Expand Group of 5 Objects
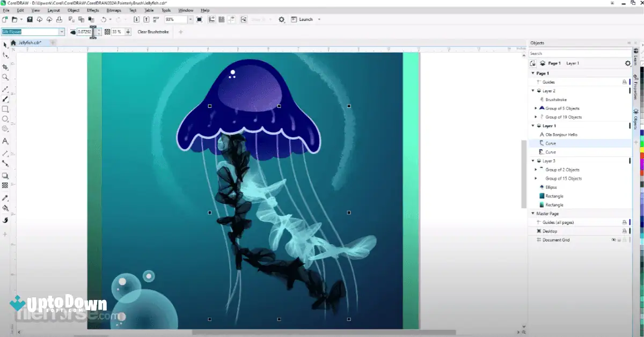Image resolution: width=644 pixels, height=337 pixels. point(535,108)
